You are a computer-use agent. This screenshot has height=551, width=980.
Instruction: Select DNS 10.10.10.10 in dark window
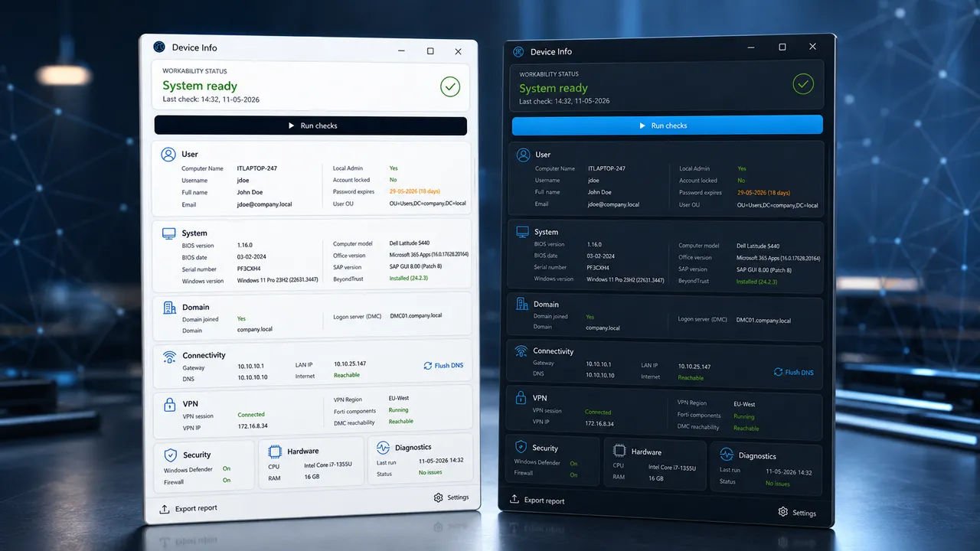(x=601, y=375)
